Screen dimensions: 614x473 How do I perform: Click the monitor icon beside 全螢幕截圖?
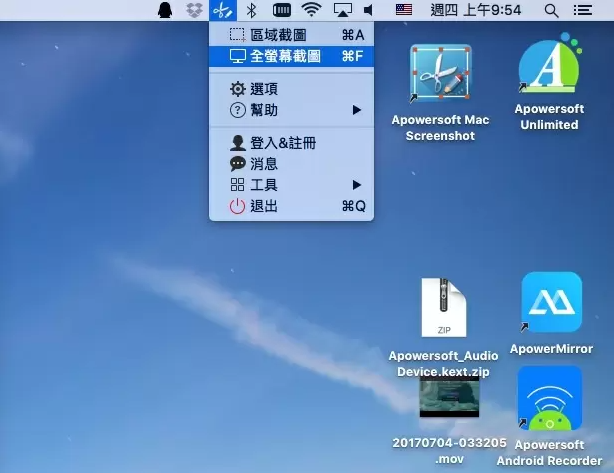pyautogui.click(x=238, y=56)
